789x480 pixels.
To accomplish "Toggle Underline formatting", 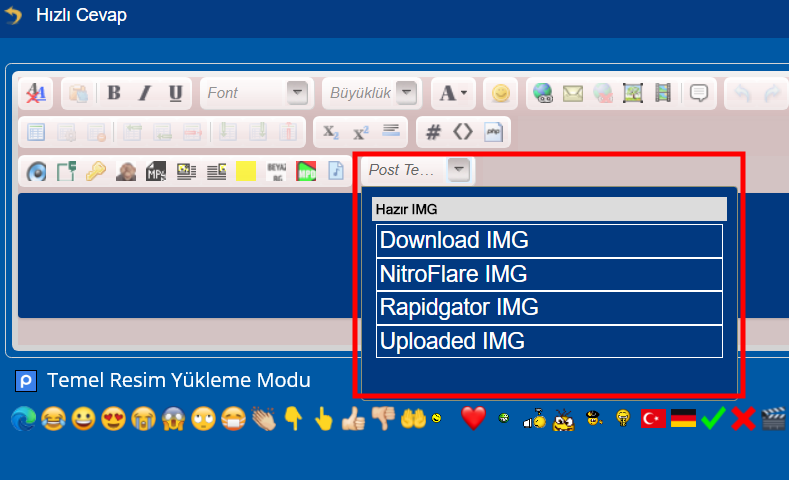I will (175, 93).
